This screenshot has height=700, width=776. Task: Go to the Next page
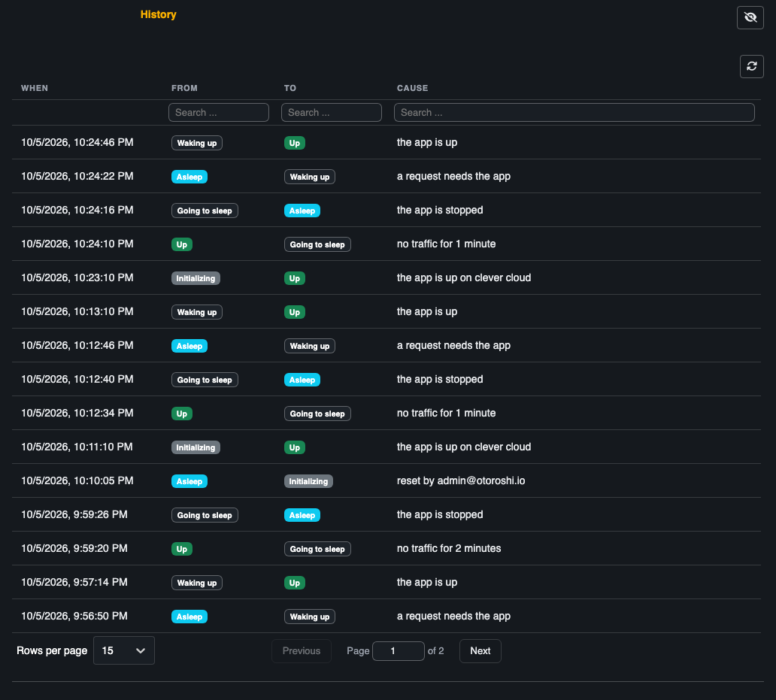click(x=480, y=651)
